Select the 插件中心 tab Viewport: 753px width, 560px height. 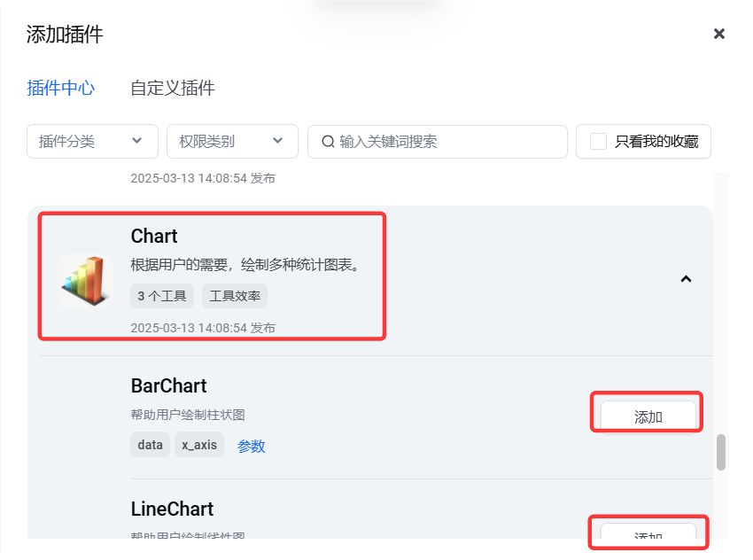click(61, 89)
